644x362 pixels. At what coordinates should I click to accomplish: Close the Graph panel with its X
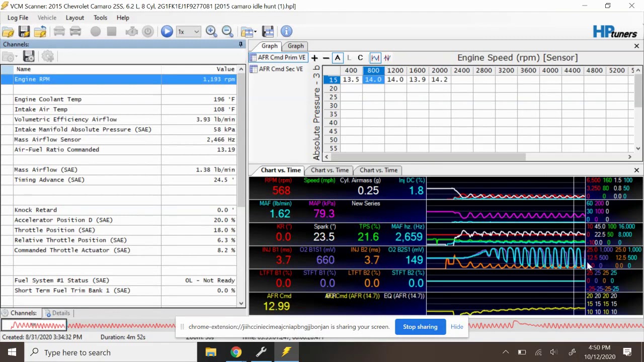point(636,46)
